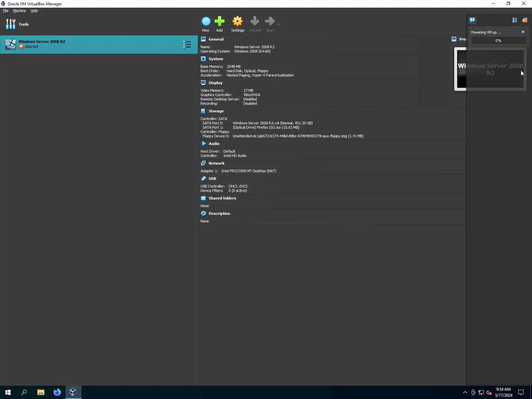Click the Unattended aux-floppy.img floppy entry
Screen dimensions: 532x399
tap(298, 136)
